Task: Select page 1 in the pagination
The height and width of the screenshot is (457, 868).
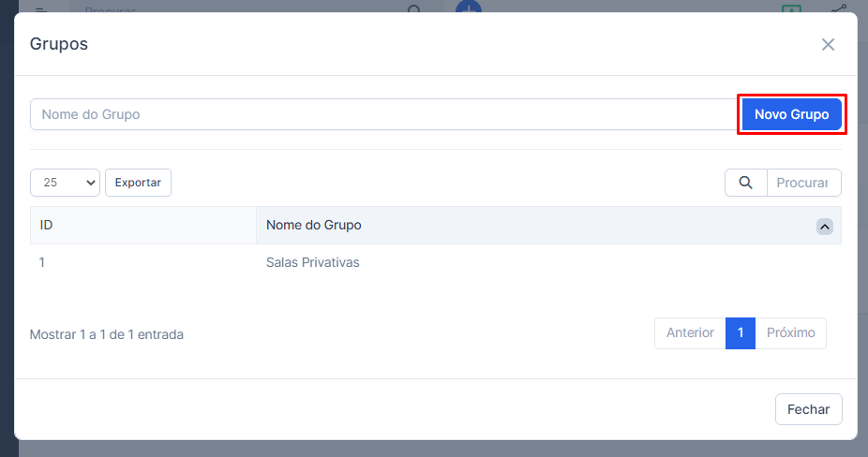Action: pos(741,333)
